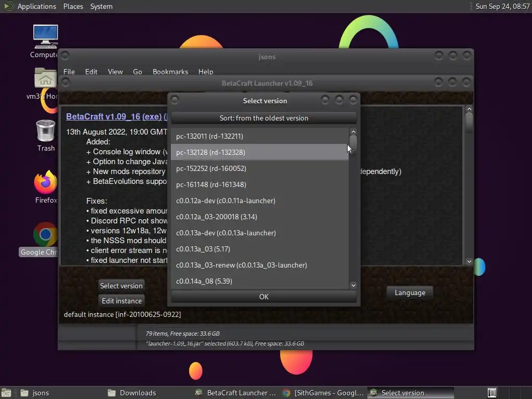Click the default instance label text
The image size is (532, 399).
coord(123,314)
